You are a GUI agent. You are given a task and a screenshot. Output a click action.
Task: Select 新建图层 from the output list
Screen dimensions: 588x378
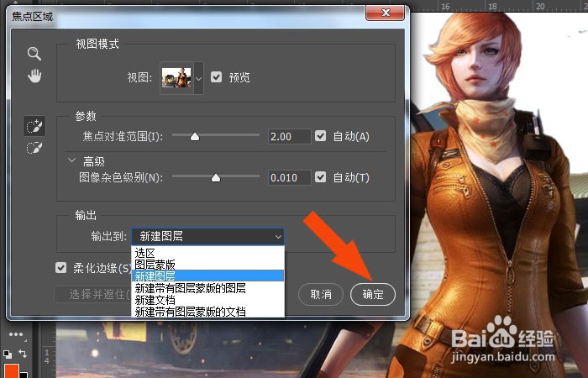coord(208,276)
